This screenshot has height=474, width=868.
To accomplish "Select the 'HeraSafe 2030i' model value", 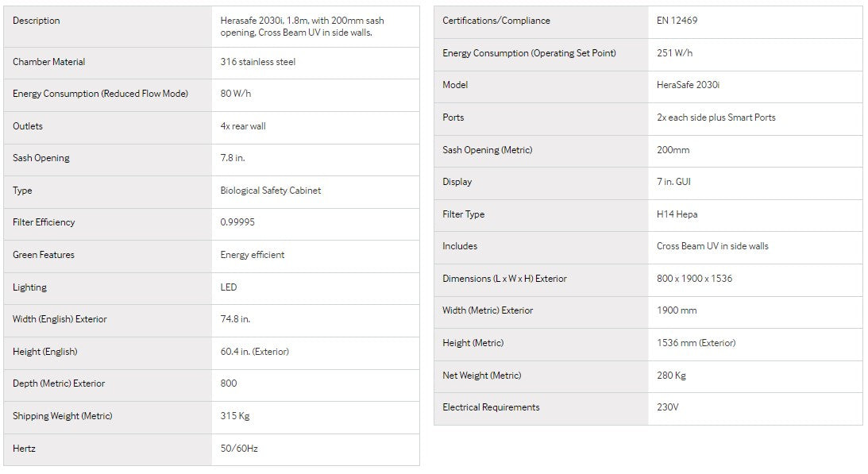I will click(x=688, y=85).
